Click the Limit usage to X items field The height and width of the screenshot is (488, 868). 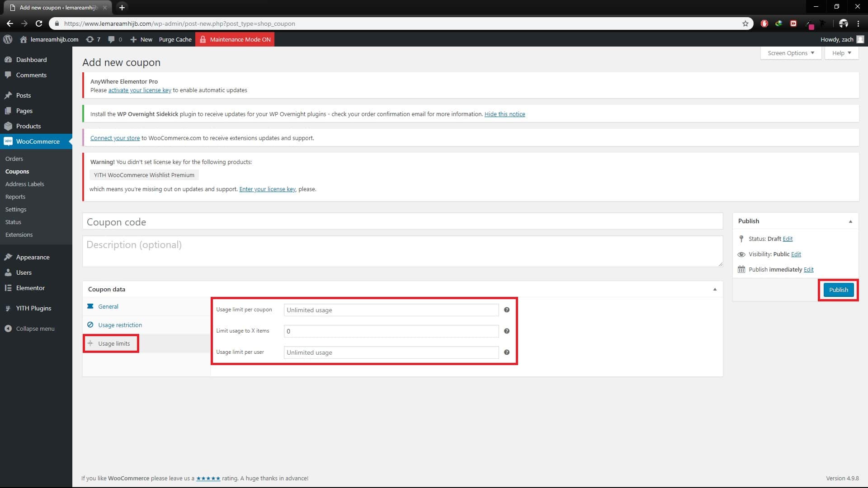coord(391,331)
